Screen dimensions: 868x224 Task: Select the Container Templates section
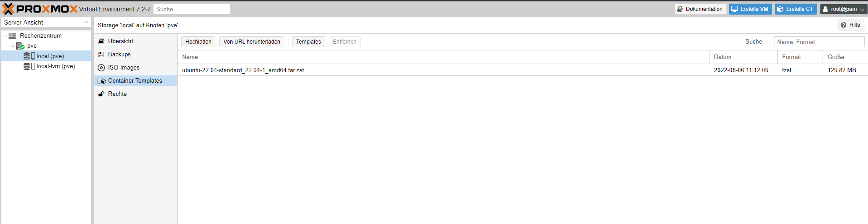pos(135,81)
